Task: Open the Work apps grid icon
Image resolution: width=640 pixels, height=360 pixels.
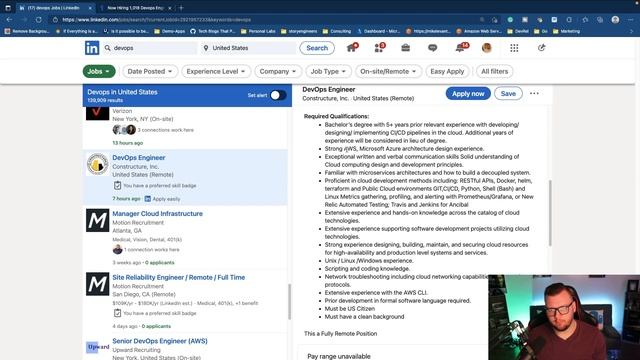Action: (x=514, y=48)
